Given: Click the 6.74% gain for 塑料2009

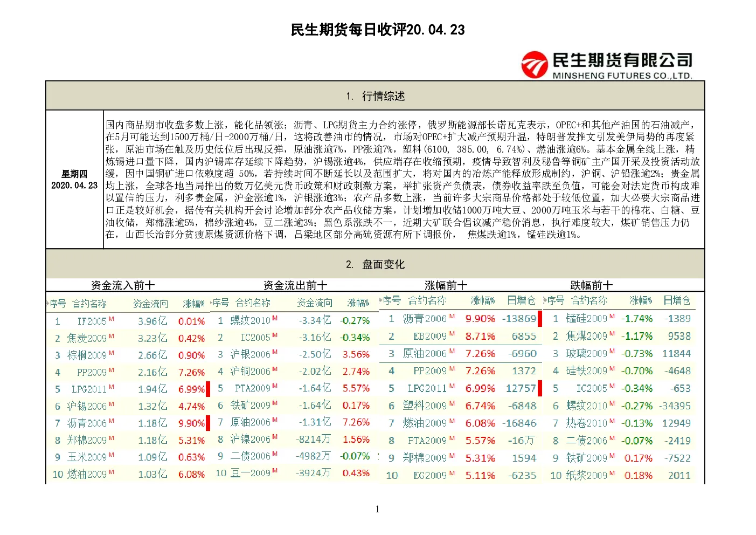Looking at the screenshot, I should pos(480,406).
